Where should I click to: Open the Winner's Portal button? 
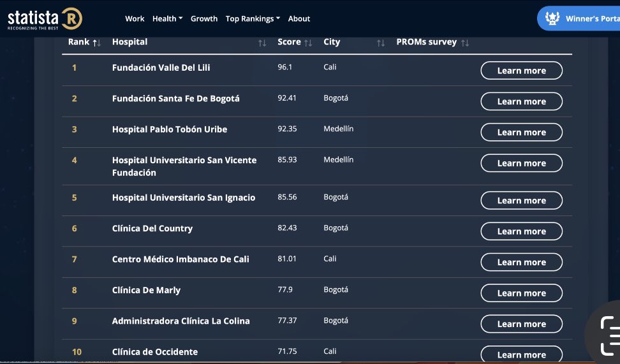[x=579, y=18]
